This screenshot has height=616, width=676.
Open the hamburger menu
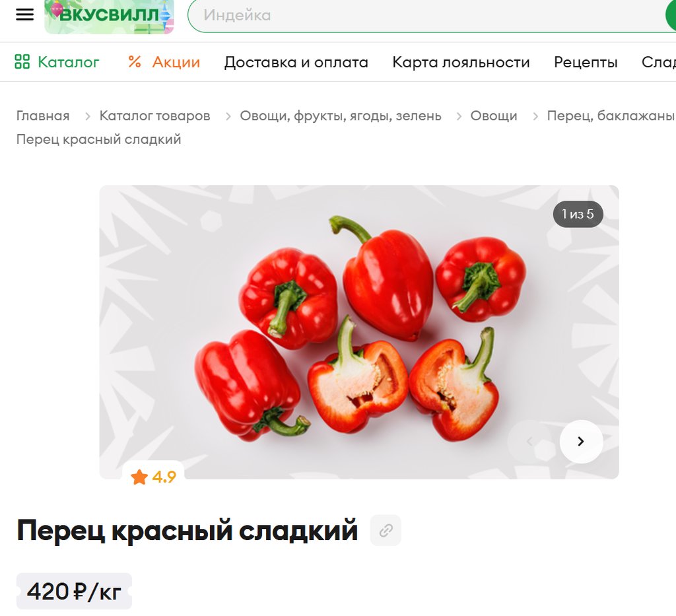[x=24, y=15]
